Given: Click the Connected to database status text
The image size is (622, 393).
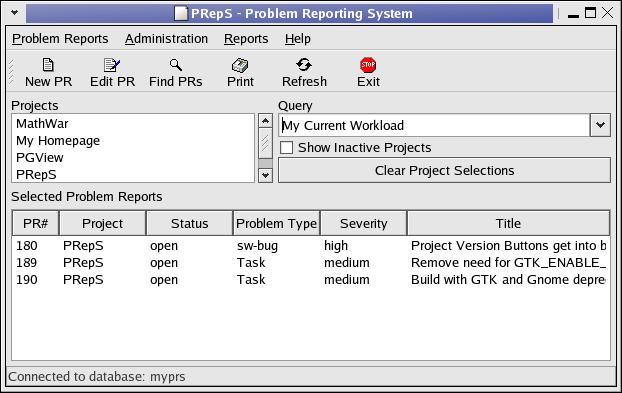Looking at the screenshot, I should (x=96, y=376).
